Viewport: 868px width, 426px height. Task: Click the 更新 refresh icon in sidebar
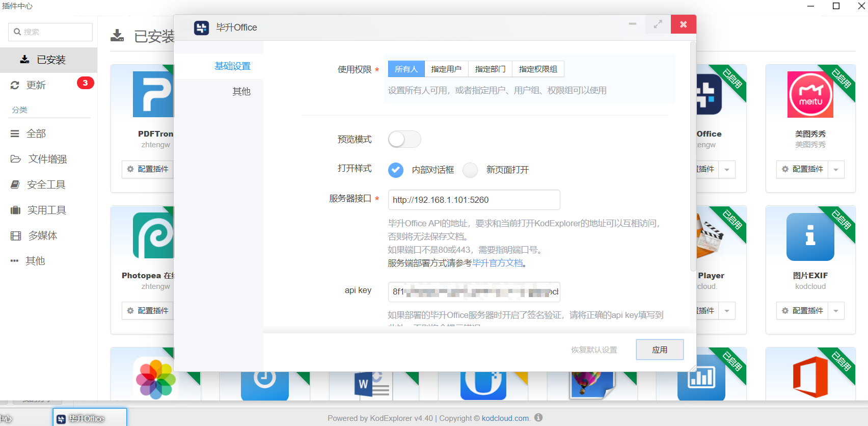[x=15, y=85]
